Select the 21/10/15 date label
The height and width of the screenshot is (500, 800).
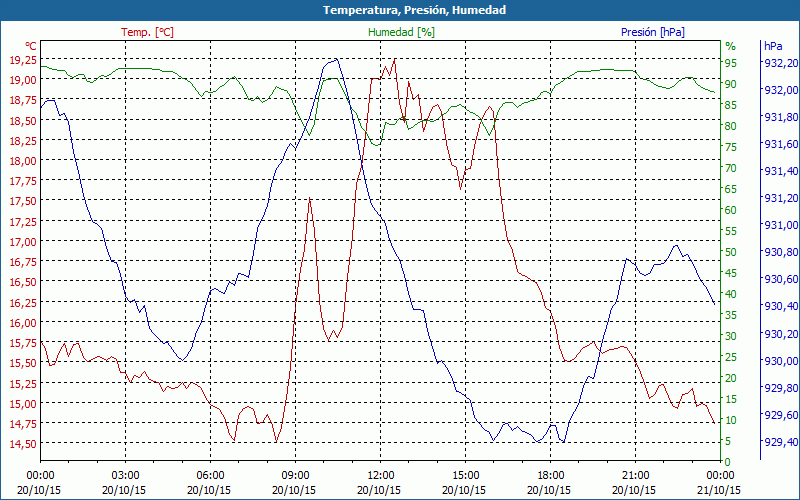pos(719,490)
